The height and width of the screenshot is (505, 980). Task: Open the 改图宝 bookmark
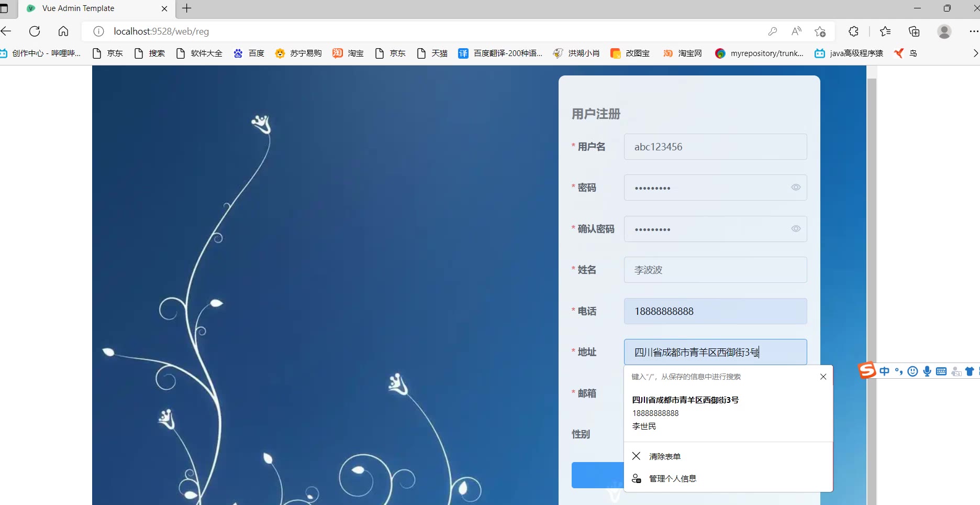tap(630, 53)
